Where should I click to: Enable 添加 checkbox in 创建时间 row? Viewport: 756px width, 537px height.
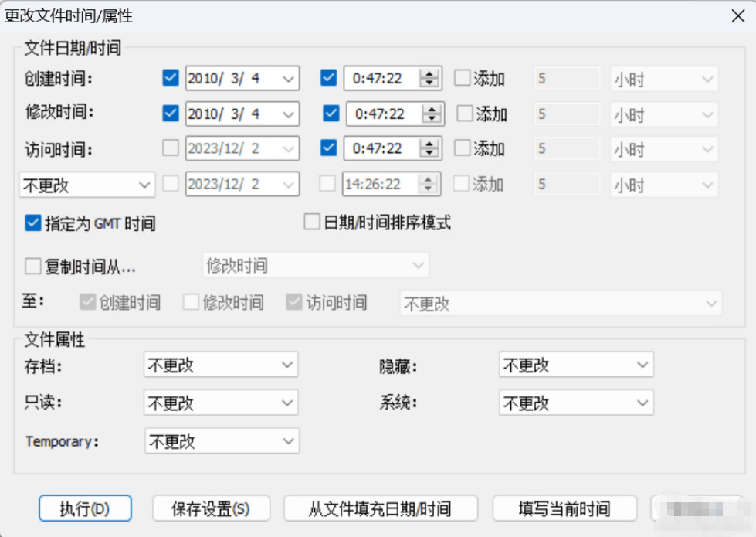click(x=462, y=78)
